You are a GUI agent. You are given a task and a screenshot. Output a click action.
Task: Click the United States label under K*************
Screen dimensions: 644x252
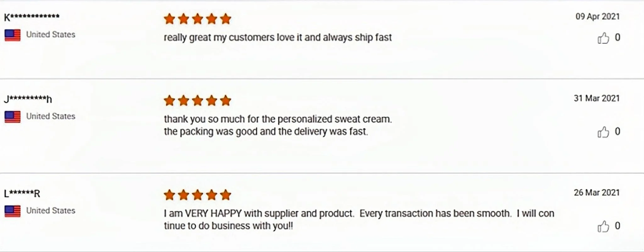click(51, 35)
